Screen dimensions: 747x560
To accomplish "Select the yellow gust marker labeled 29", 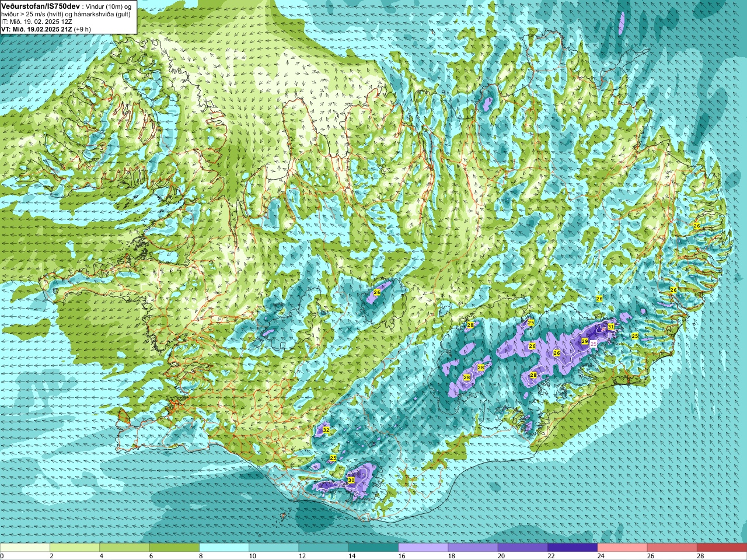I will pos(585,341).
